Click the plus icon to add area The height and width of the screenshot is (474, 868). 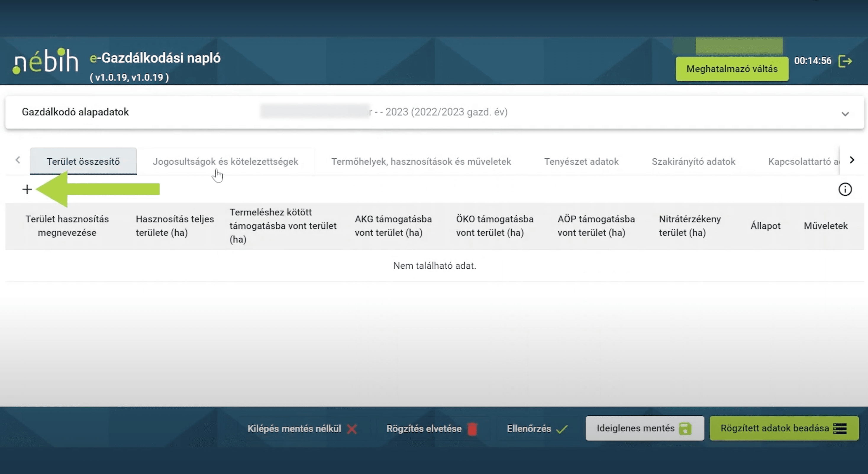pyautogui.click(x=27, y=189)
